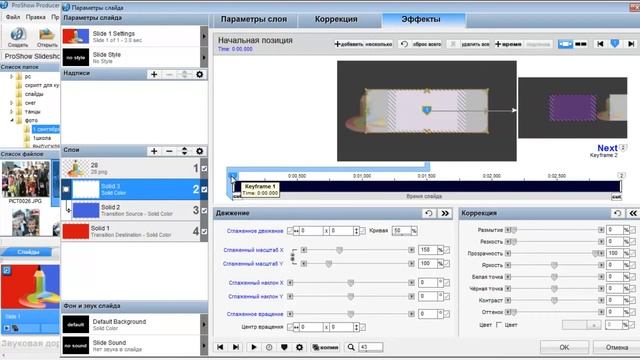The height and width of the screenshot is (360, 640).
Task: Confirm with the OK button
Action: pos(564,347)
